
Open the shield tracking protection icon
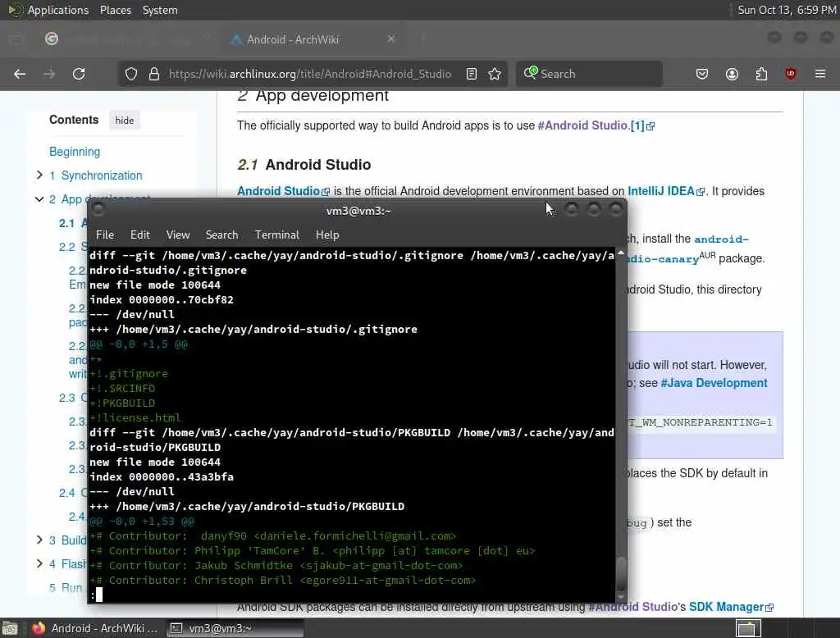pos(131,74)
